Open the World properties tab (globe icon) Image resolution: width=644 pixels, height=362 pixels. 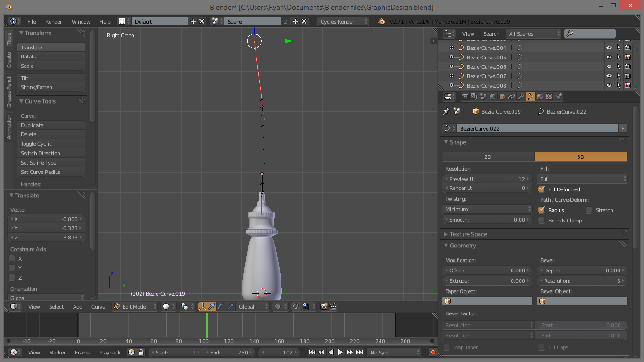click(x=493, y=97)
